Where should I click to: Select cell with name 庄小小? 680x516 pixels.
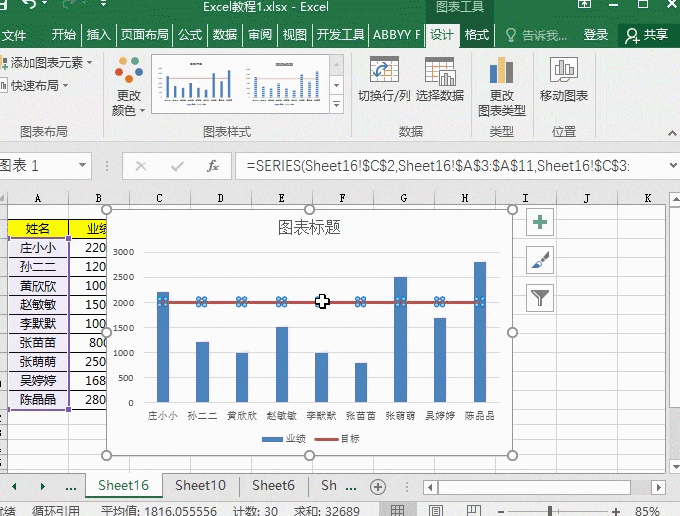click(x=38, y=248)
